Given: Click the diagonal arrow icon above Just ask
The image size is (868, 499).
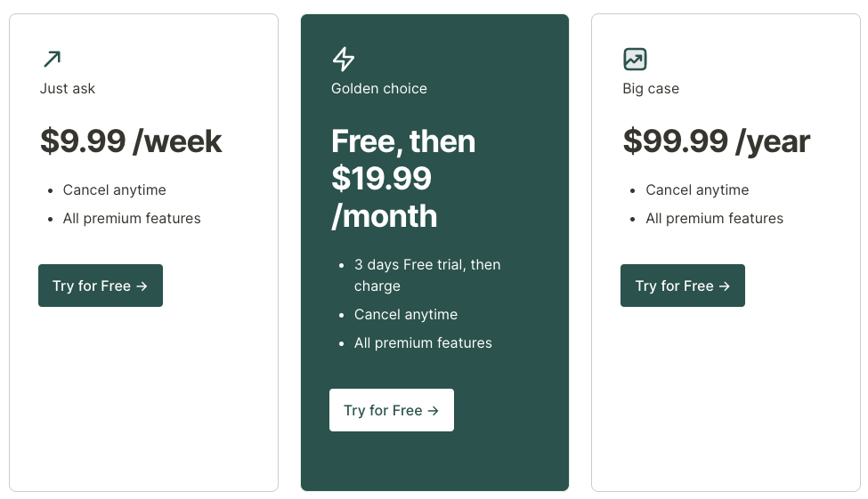Looking at the screenshot, I should [52, 59].
